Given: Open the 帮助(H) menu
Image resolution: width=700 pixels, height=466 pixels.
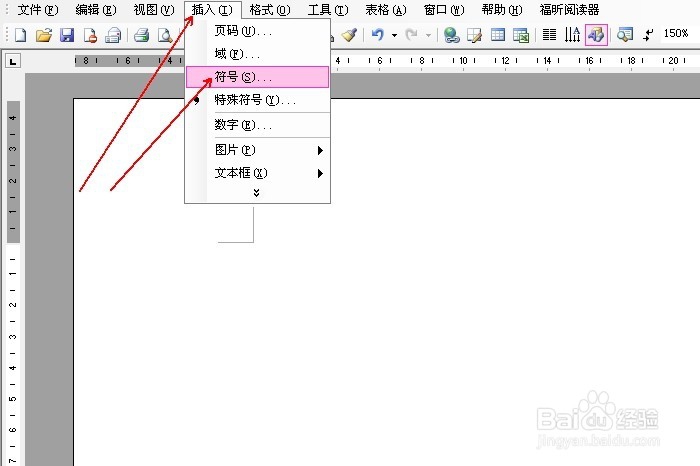Looking at the screenshot, I should [x=502, y=10].
